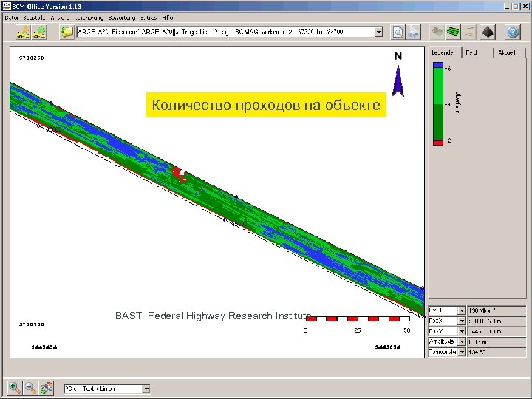Open the PosX parameter dropdown

coord(461,321)
